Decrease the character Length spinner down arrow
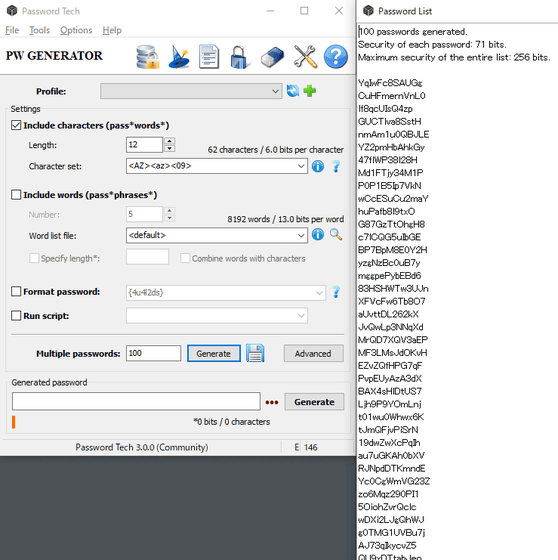The image size is (558, 560). pyautogui.click(x=170, y=149)
